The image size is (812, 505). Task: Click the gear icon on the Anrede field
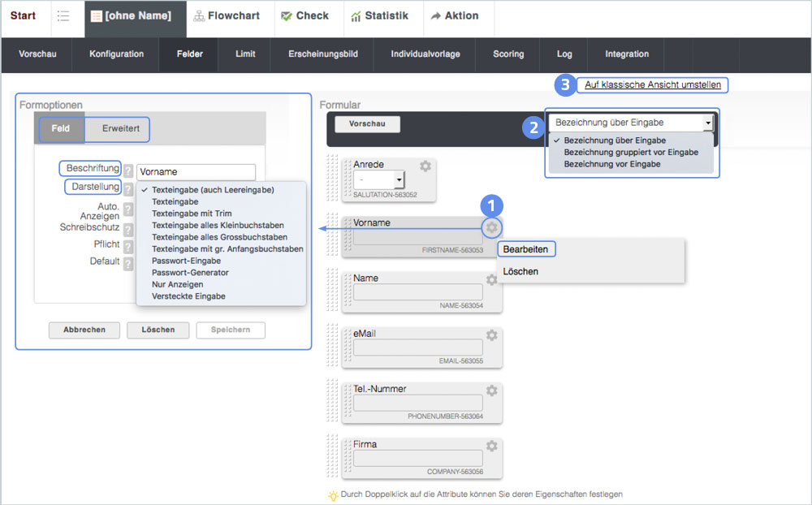coord(425,166)
